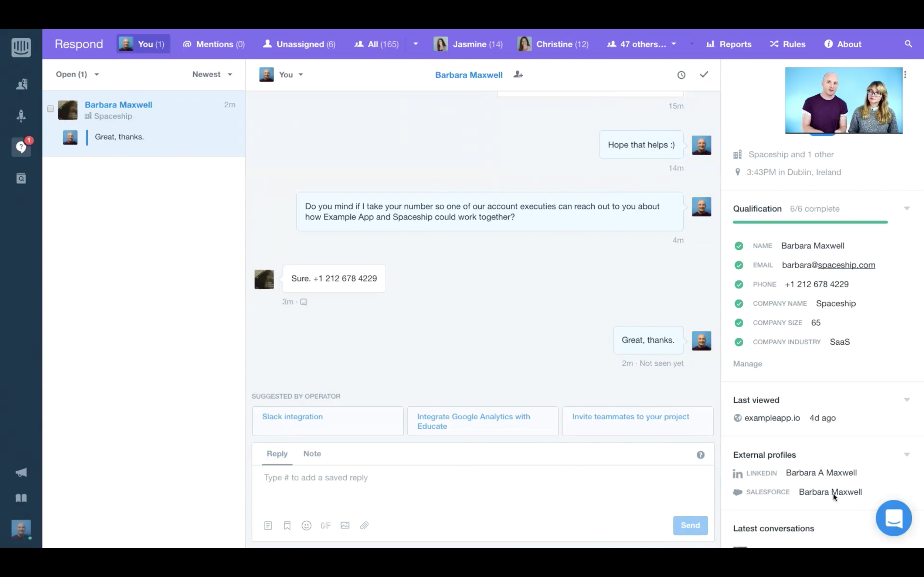This screenshot has height=577, width=924.
Task: Click Integrate Google Analytics with Educate suggestion
Action: tap(483, 421)
